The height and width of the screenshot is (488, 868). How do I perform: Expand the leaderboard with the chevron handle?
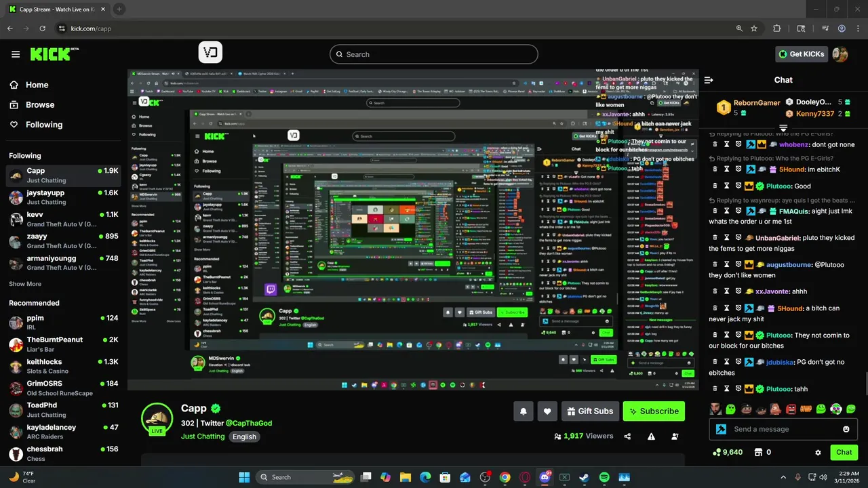click(783, 127)
